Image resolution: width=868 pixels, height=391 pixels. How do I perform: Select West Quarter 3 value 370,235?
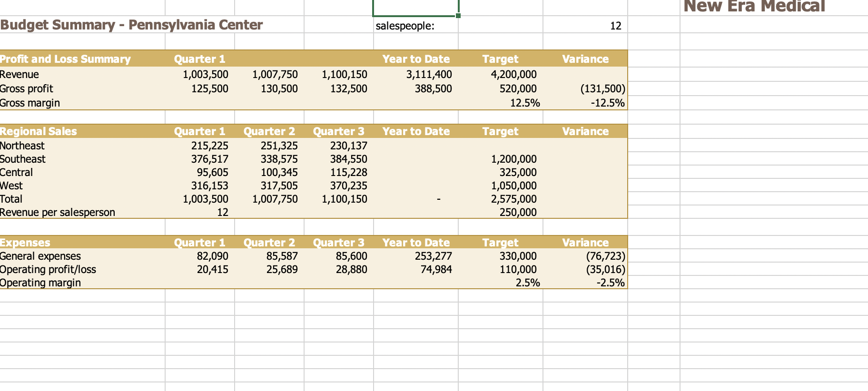point(349,186)
